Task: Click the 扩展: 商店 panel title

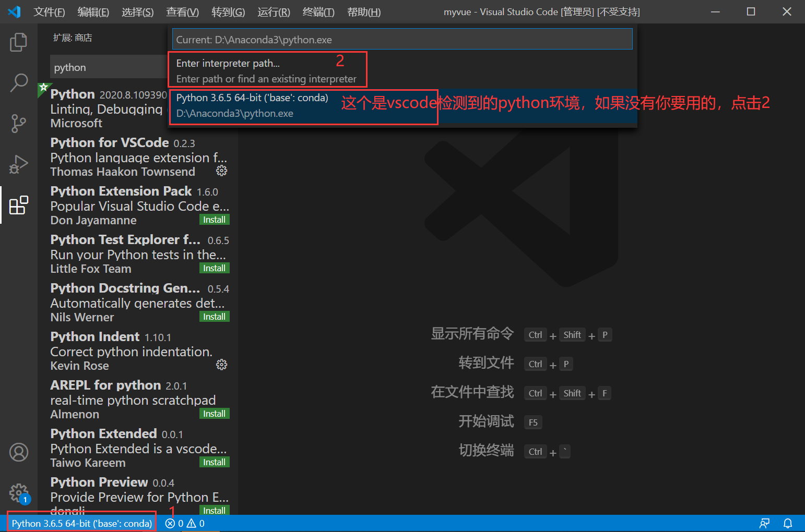Action: click(73, 38)
